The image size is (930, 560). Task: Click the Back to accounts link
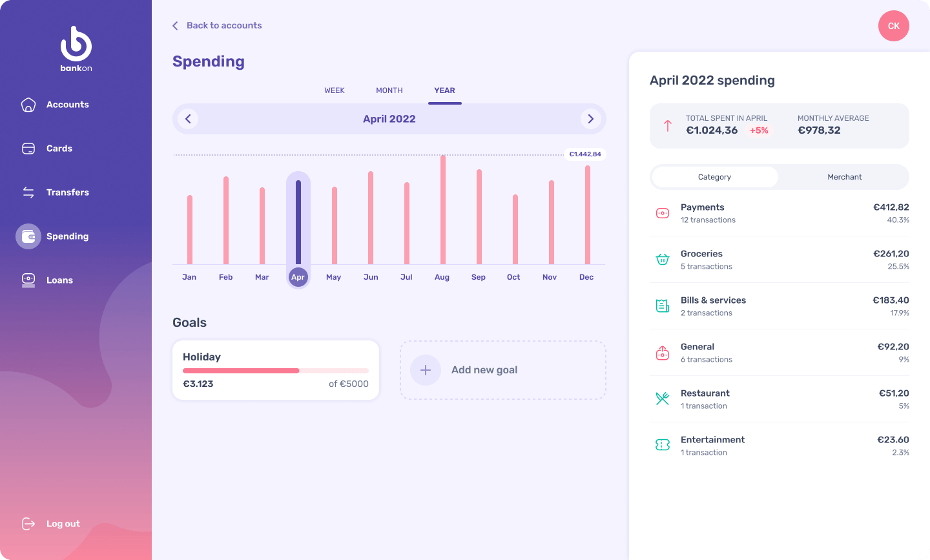[224, 26]
